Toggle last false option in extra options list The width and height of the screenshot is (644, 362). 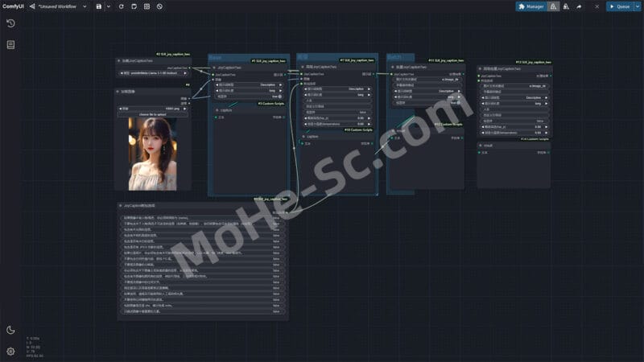(x=276, y=311)
